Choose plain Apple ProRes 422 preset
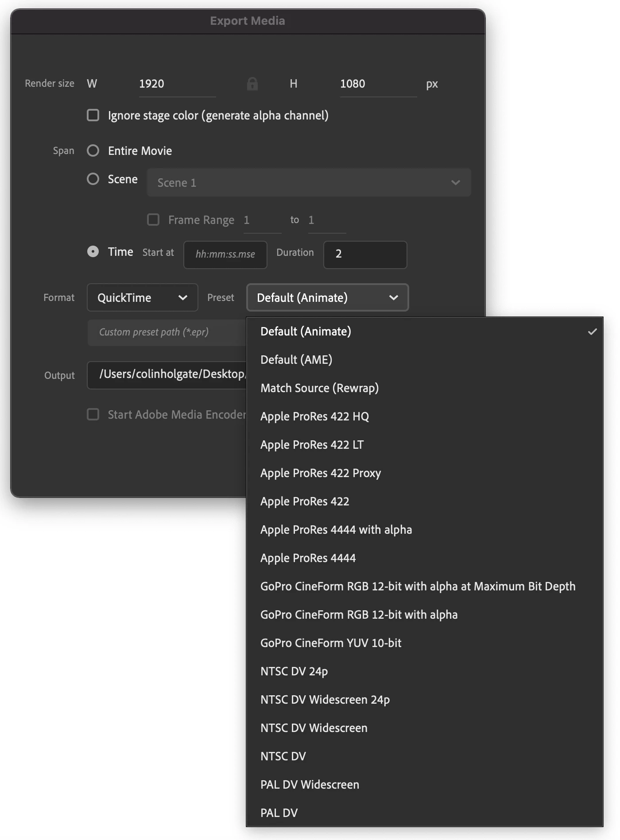This screenshot has width=620, height=840. point(425,501)
